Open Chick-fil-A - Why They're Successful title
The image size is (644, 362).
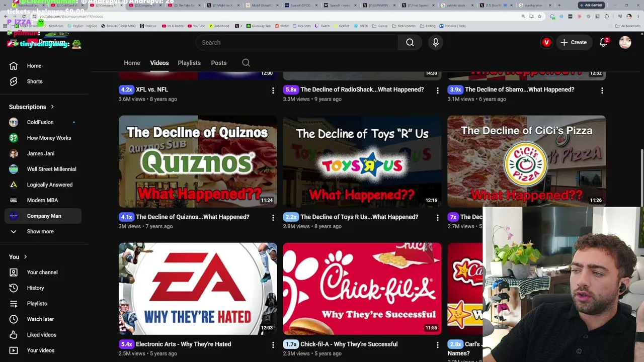coord(349,344)
